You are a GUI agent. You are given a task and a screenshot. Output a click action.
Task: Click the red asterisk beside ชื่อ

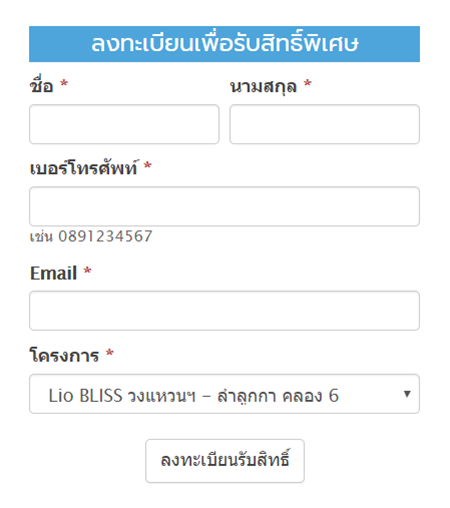[64, 83]
